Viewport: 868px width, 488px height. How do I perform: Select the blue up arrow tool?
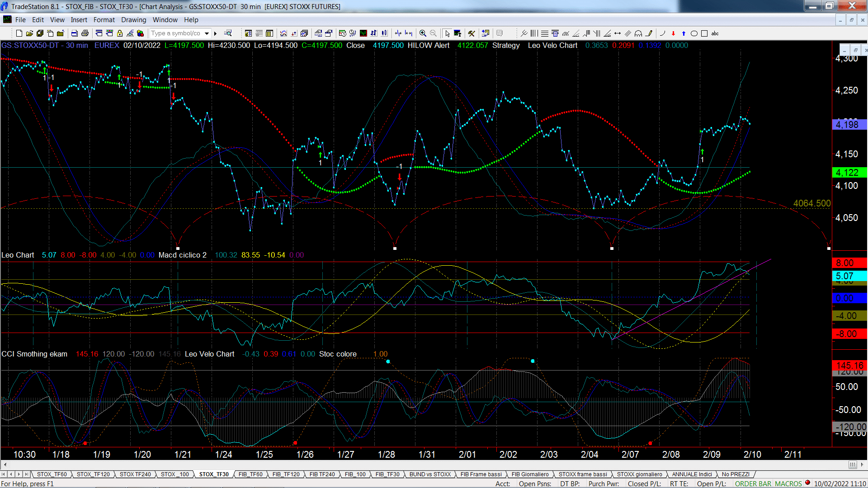click(684, 33)
